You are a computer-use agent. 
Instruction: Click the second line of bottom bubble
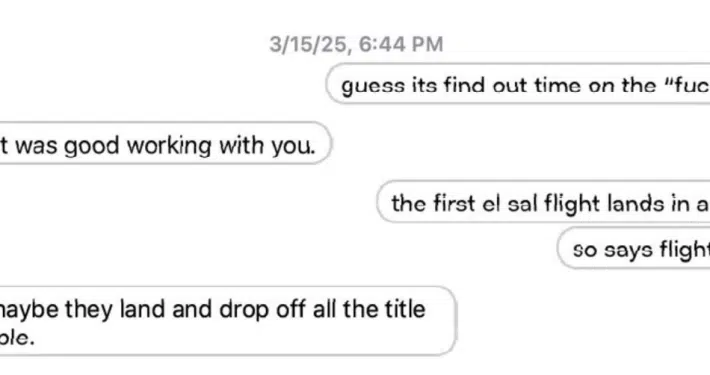17,338
